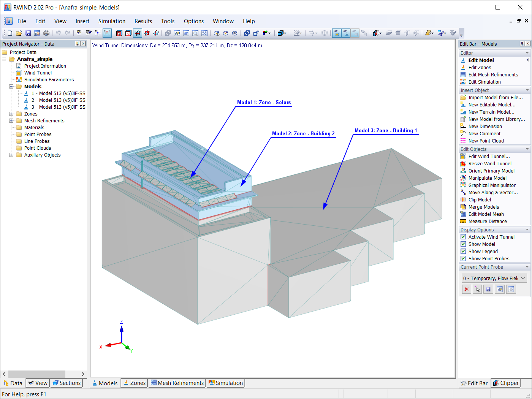The width and height of the screenshot is (532, 399).
Task: Save the current point probe via floppy disk icon
Action: tap(488, 289)
